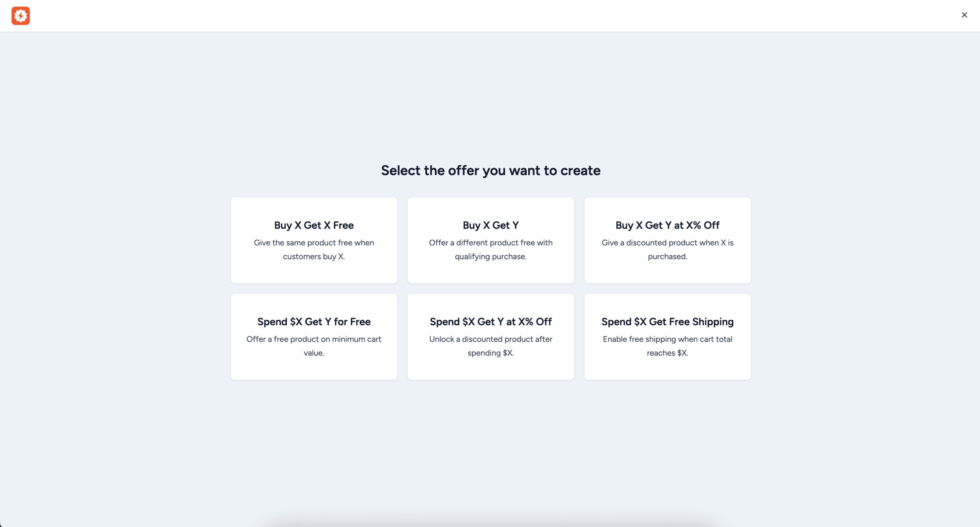Click the Buy X Get X Free card title
The width and height of the screenshot is (980, 527).
click(314, 225)
